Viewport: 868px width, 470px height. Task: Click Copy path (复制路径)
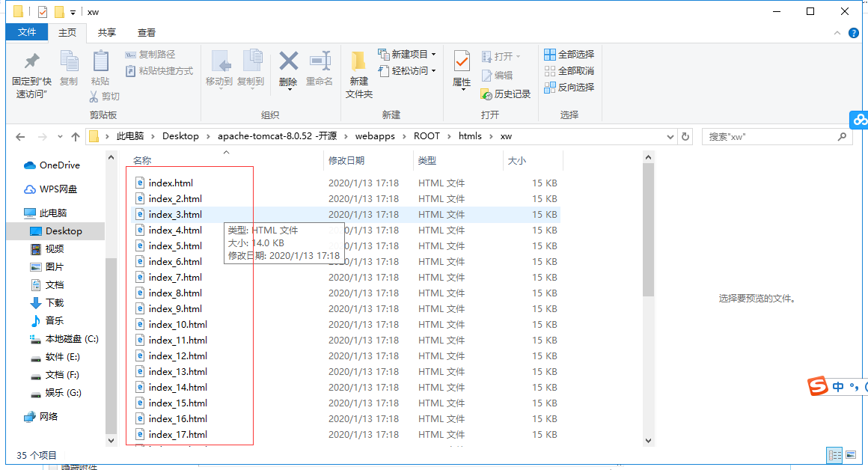[150, 54]
